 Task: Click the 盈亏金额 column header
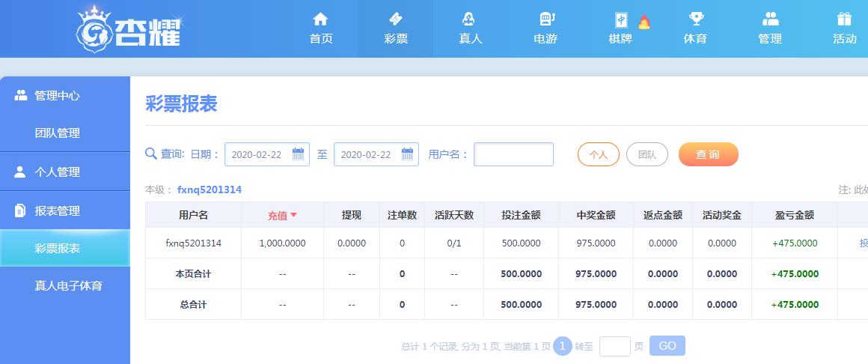[x=795, y=215]
